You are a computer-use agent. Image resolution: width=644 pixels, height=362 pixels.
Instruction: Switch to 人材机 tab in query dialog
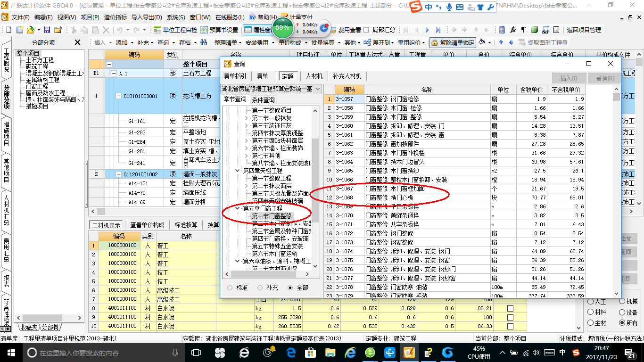point(314,76)
